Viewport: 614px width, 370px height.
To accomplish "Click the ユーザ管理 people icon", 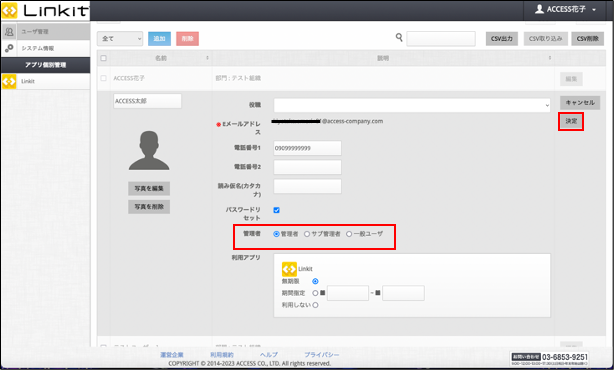I will coord(9,31).
